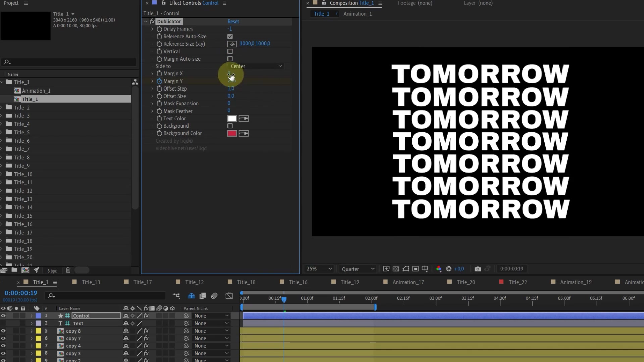
Task: Toggle Background checkbox in Duplicator
Action: [230, 126]
